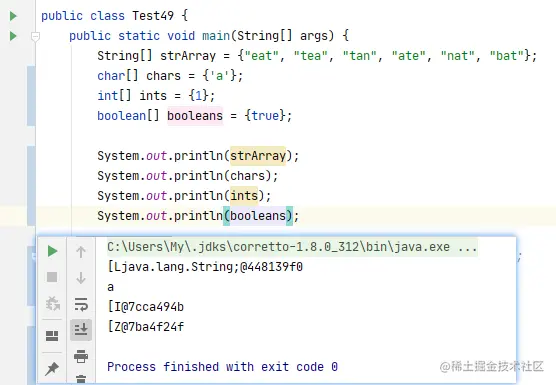Select the java.exe command line

[x=292, y=247]
